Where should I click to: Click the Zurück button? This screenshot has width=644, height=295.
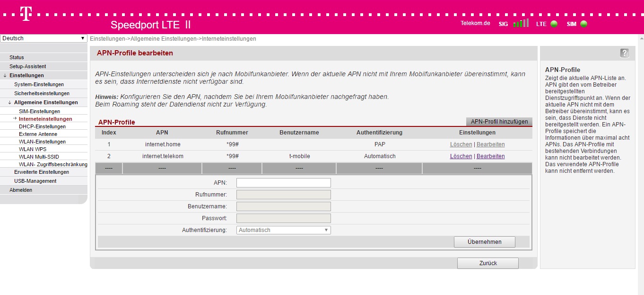(x=488, y=263)
